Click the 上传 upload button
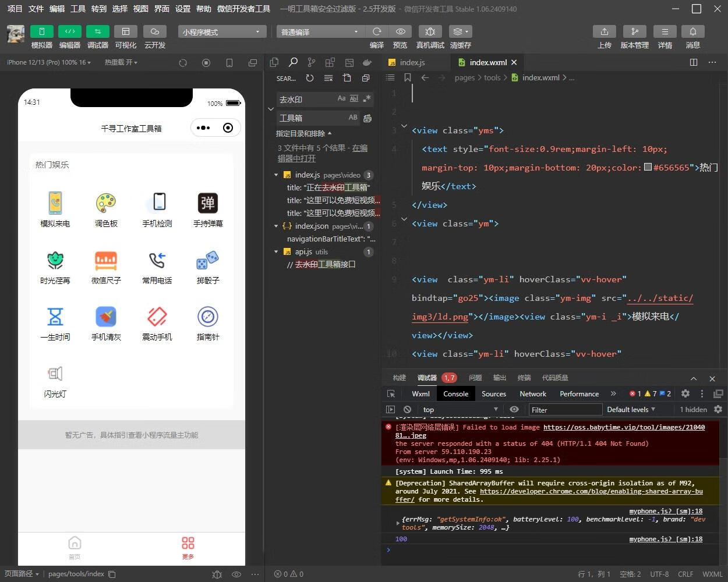 (605, 31)
